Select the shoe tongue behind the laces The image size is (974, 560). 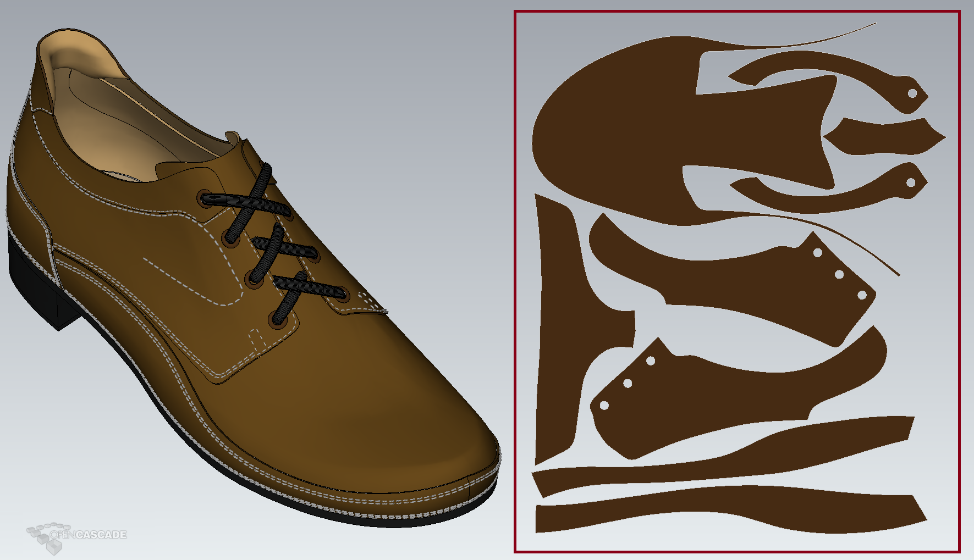[187, 169]
